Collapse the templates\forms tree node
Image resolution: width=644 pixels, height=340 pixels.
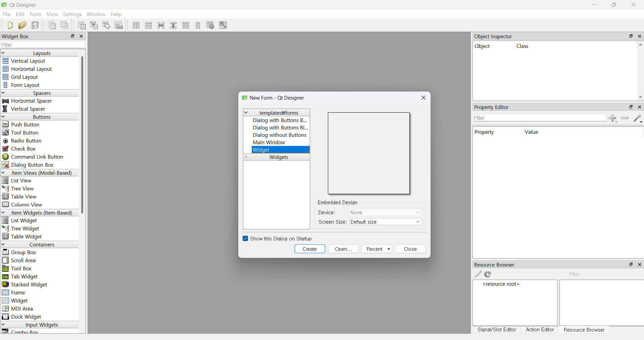(246, 113)
